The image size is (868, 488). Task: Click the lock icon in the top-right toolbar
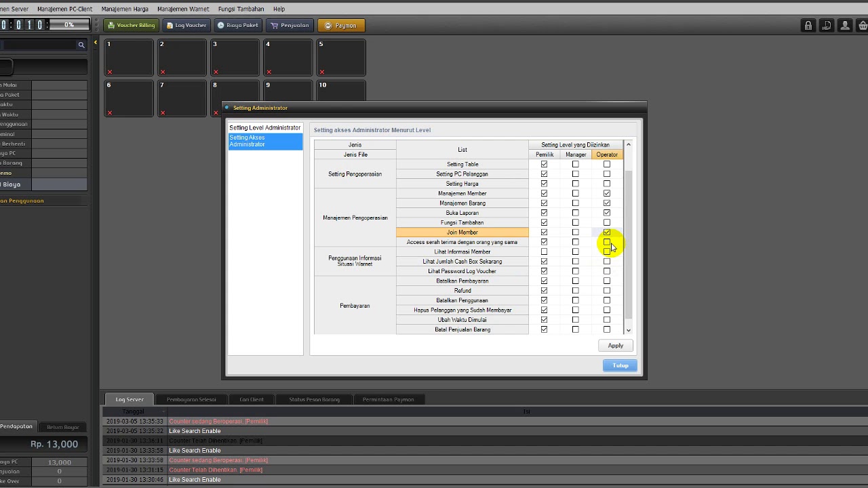(x=808, y=26)
